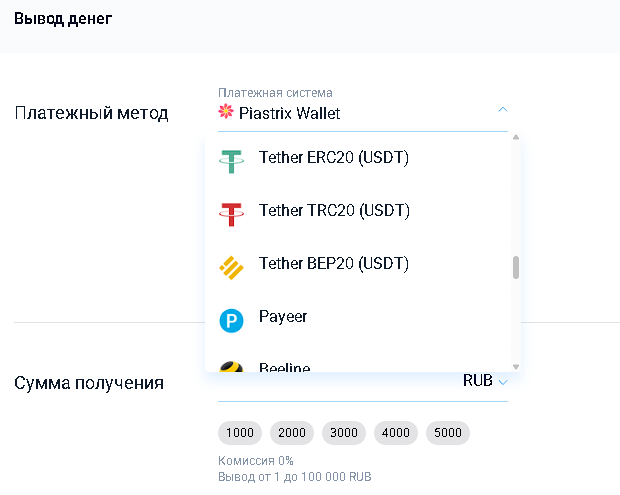The width and height of the screenshot is (620, 495).
Task: Click the red Tether TRC20 logo icon
Action: 232,212
